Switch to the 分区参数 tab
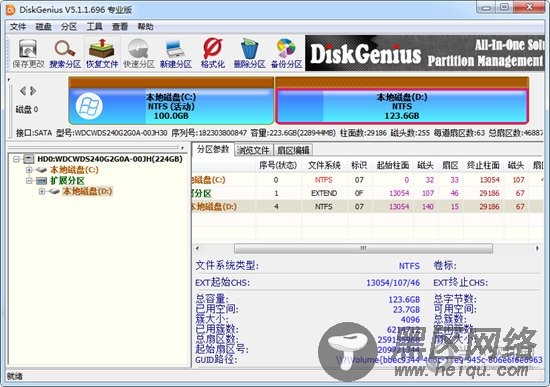Viewport: 550px width, 387px height. (213, 149)
